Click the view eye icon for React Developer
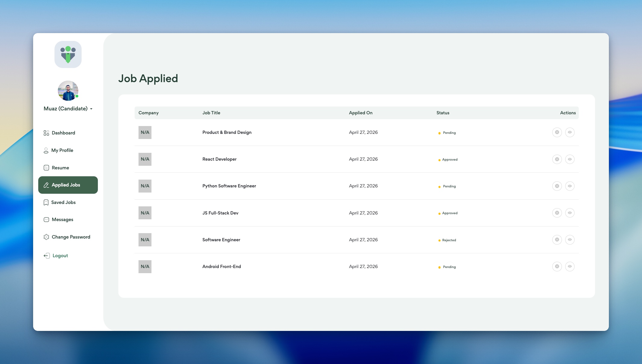The height and width of the screenshot is (364, 642). 569,159
